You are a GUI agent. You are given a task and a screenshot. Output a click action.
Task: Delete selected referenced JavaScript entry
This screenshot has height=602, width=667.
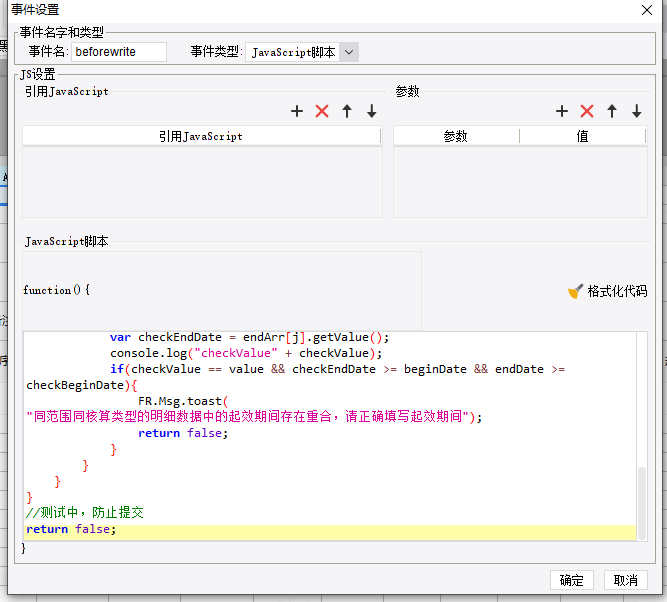tap(322, 111)
